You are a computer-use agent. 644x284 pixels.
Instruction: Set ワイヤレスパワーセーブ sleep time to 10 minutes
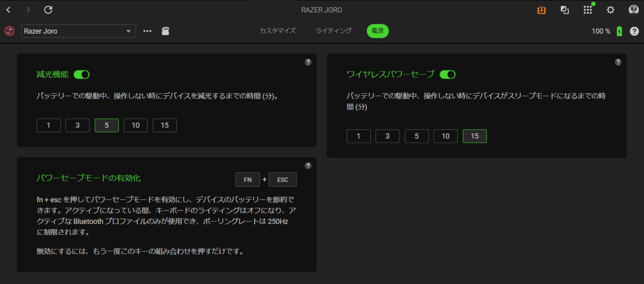pyautogui.click(x=445, y=136)
